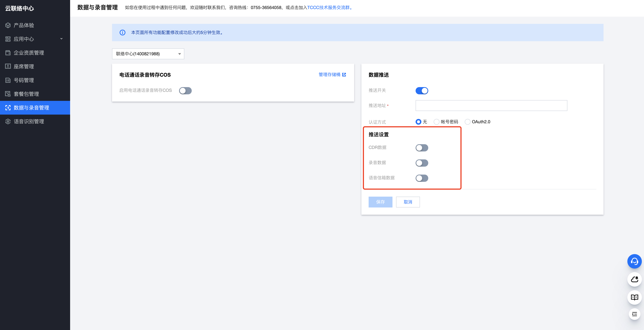This screenshot has height=330, width=644.
Task: Expand the 应用中心 sidebar chevron
Action: [61, 39]
